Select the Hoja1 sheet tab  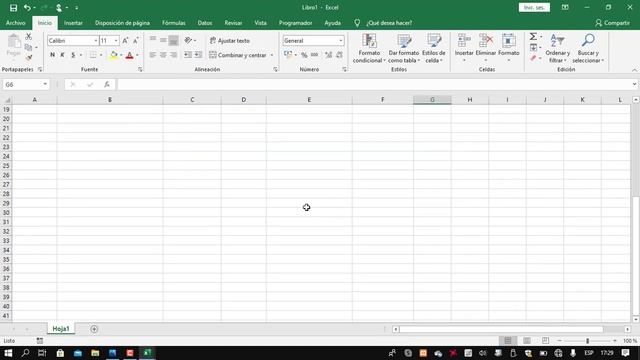pyautogui.click(x=61, y=329)
